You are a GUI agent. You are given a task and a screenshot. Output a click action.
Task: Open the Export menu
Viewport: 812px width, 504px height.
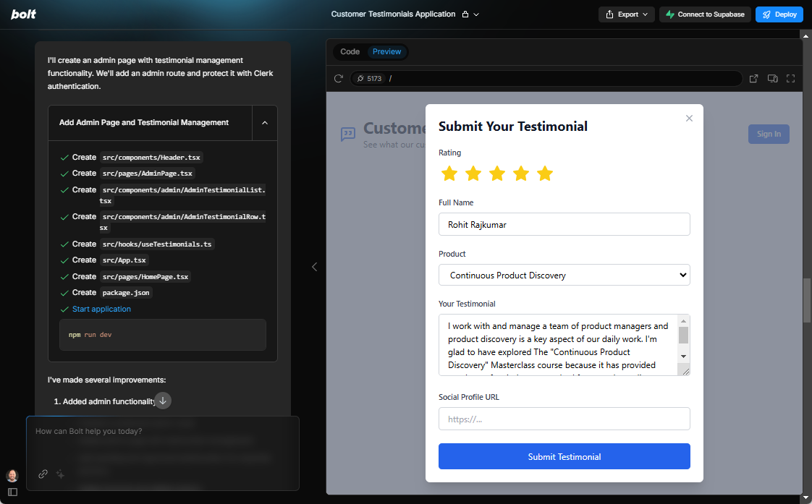coord(626,14)
